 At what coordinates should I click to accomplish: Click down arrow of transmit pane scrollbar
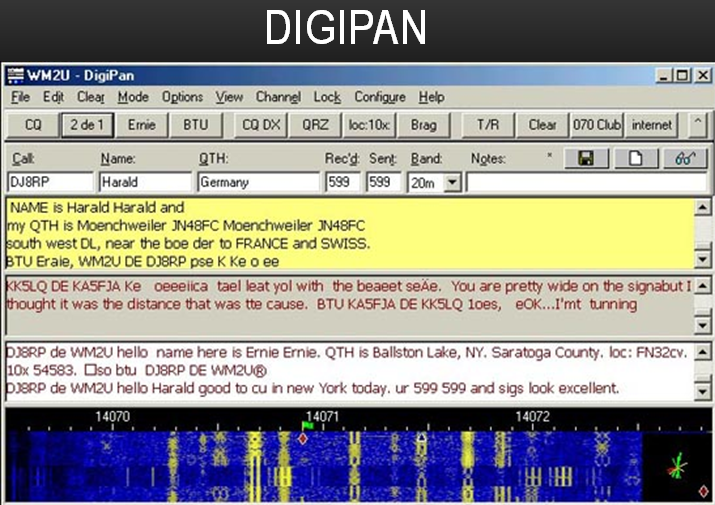(702, 391)
